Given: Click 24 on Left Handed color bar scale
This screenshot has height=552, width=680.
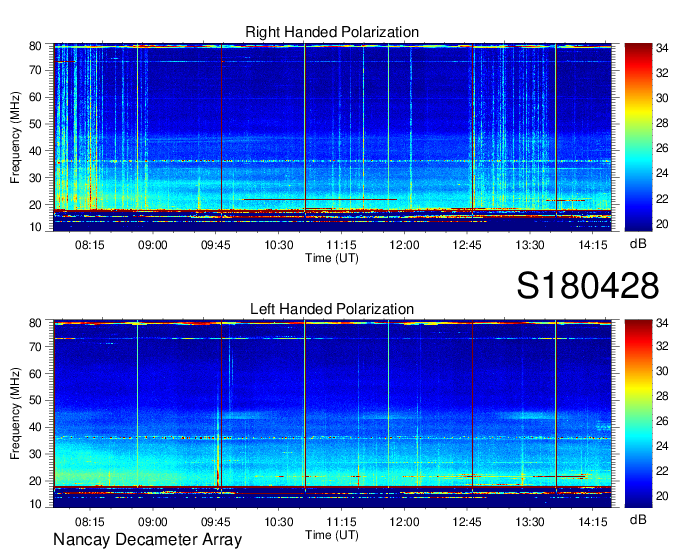Looking at the screenshot, I should tap(662, 446).
